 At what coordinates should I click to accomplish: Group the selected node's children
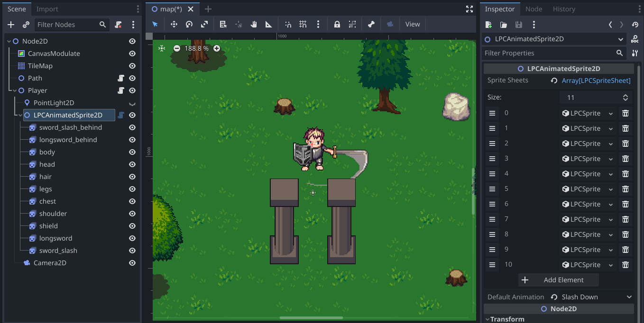pyautogui.click(x=352, y=24)
